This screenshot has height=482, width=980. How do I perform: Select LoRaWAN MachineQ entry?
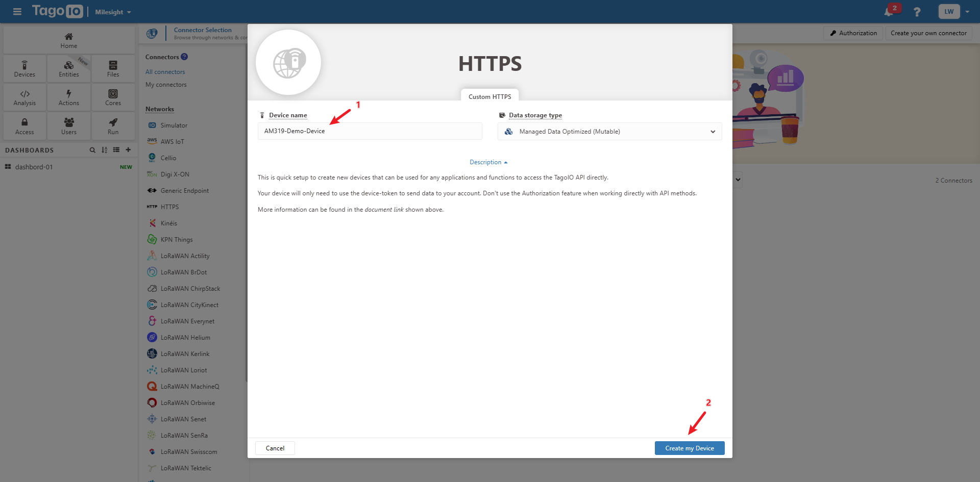click(190, 387)
